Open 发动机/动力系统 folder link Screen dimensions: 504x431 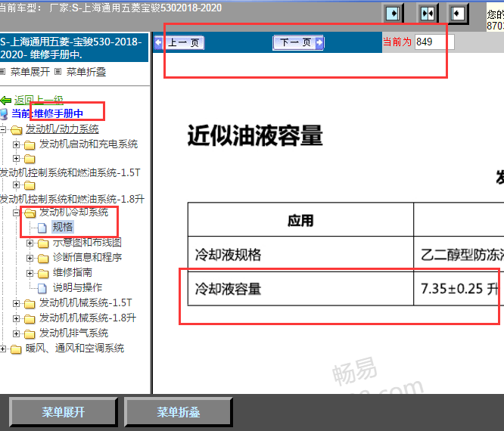62,129
